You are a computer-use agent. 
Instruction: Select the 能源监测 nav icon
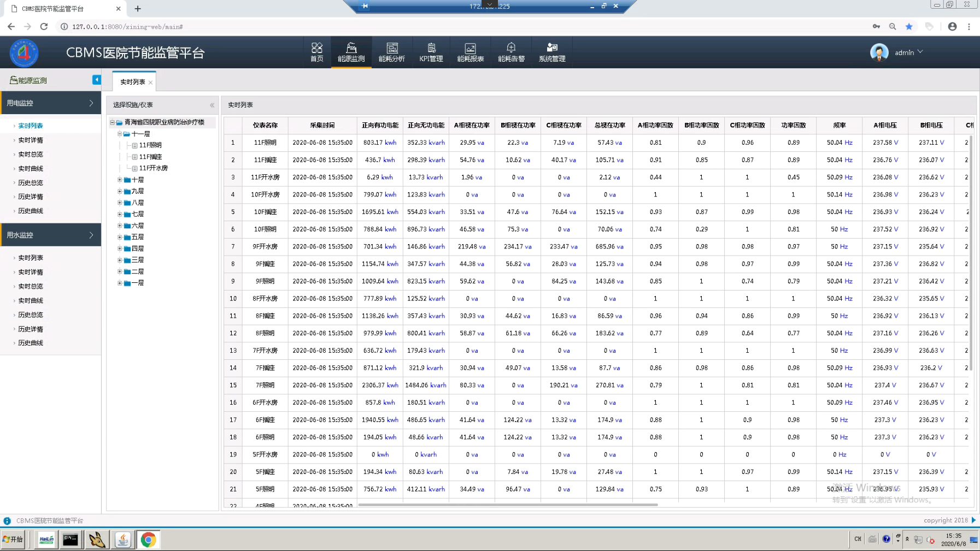pos(351,52)
